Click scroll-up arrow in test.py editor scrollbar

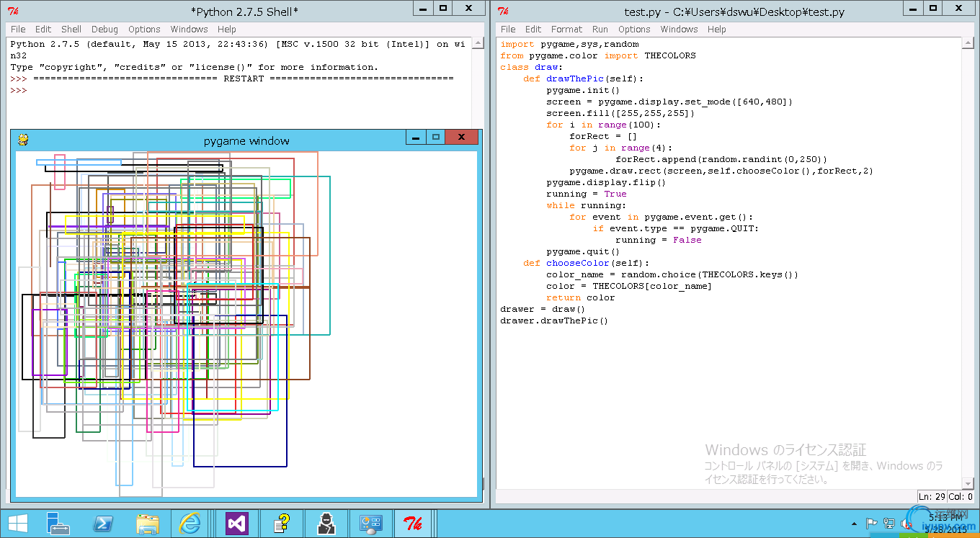(x=968, y=44)
